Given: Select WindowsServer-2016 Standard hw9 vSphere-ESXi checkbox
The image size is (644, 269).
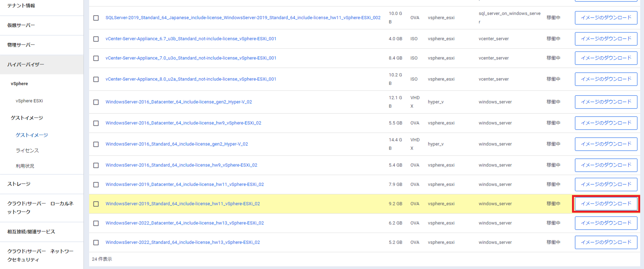Looking at the screenshot, I should pos(96,166).
